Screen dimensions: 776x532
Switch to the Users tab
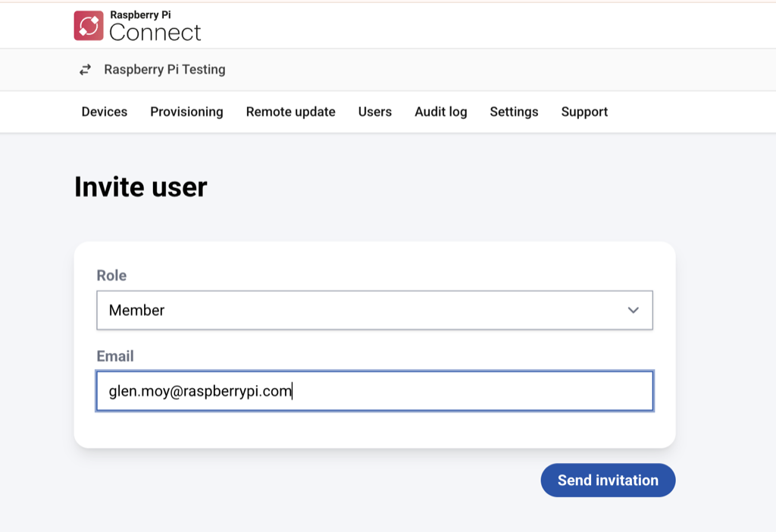[374, 111]
